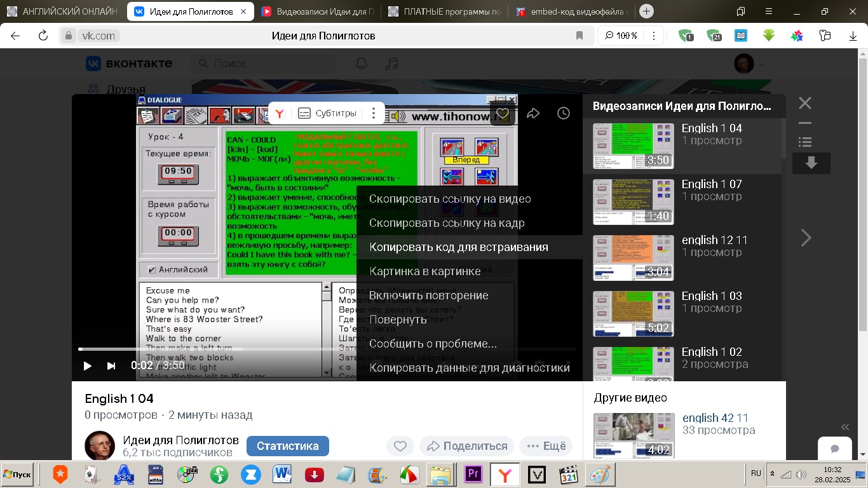This screenshot has width=868, height=488.
Task: Select 'Сообщить о проблеме...' entry
Action: 433,344
